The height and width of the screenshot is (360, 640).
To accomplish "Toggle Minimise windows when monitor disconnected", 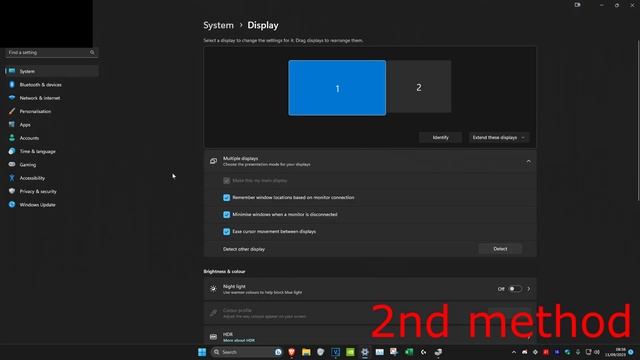I will pyautogui.click(x=227, y=215).
